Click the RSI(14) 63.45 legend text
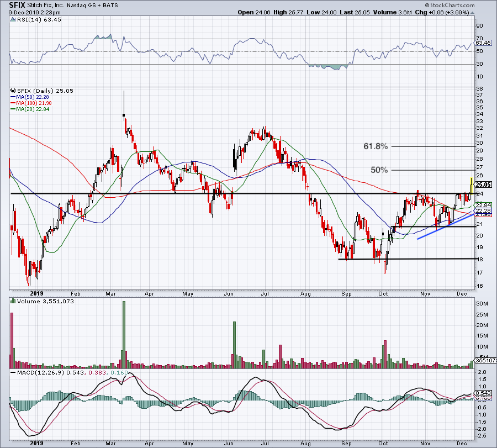This screenshot has height=448, width=497. [39, 19]
